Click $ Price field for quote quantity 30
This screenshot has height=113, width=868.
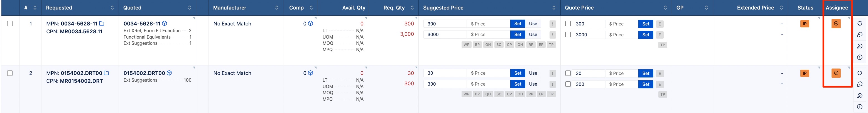click(621, 73)
